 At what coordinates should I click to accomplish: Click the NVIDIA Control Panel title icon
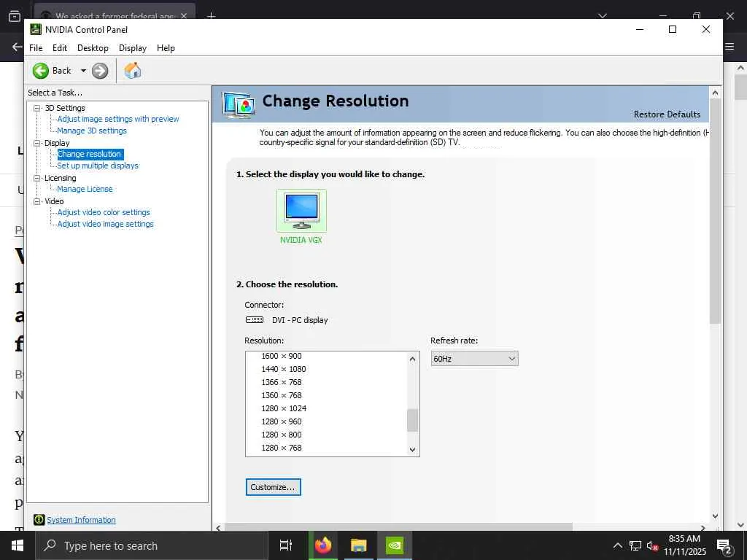[36, 29]
